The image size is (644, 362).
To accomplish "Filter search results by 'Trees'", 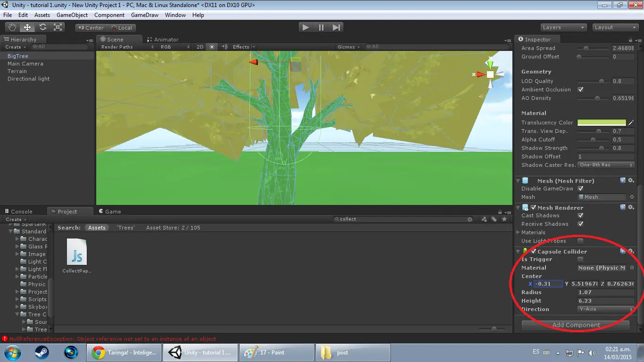I will [x=126, y=228].
